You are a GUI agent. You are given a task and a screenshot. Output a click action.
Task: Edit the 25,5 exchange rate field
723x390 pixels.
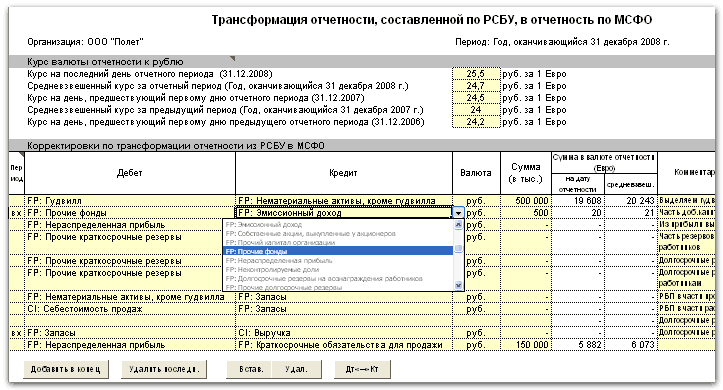click(476, 74)
